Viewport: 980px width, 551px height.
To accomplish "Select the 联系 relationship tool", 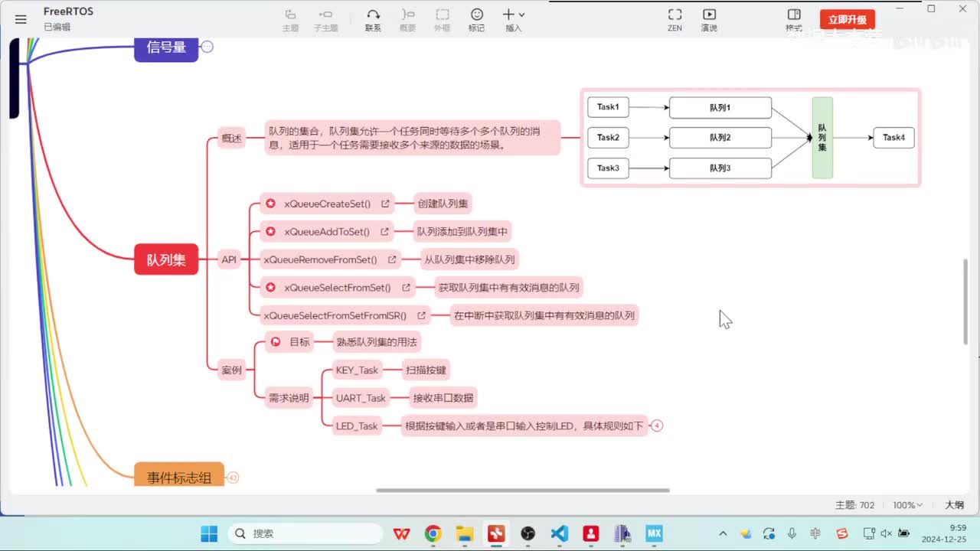I will point(373,20).
